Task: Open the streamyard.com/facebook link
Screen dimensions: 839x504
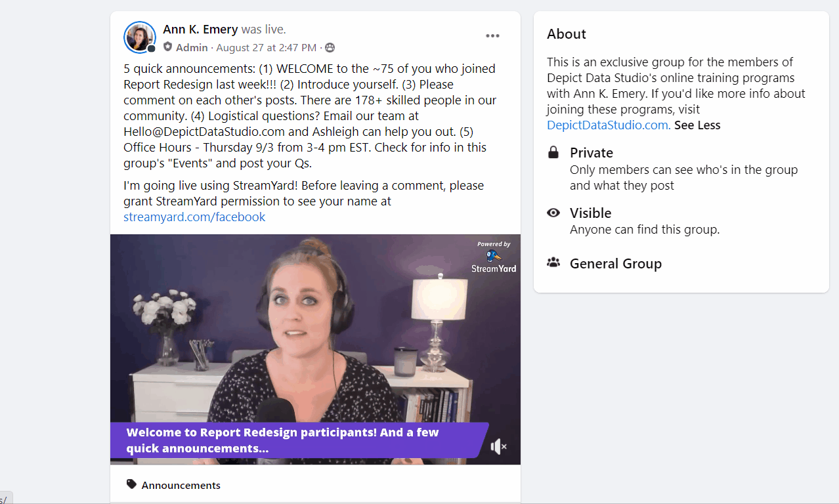Action: (194, 217)
